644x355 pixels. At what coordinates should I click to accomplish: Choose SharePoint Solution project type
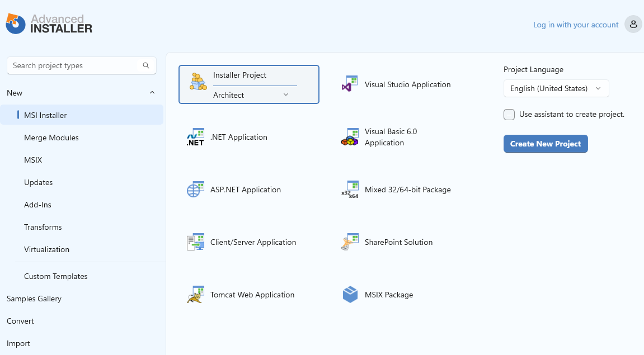[x=398, y=242]
